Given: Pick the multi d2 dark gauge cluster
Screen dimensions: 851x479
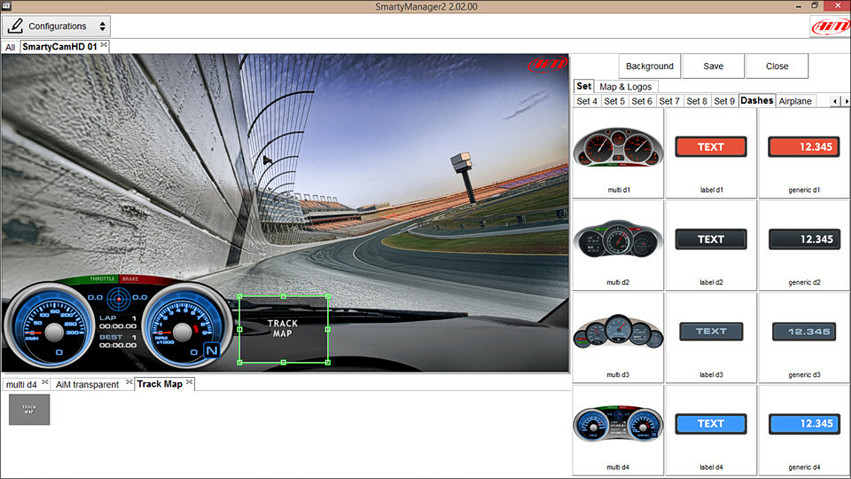Looking at the screenshot, I should 618,241.
